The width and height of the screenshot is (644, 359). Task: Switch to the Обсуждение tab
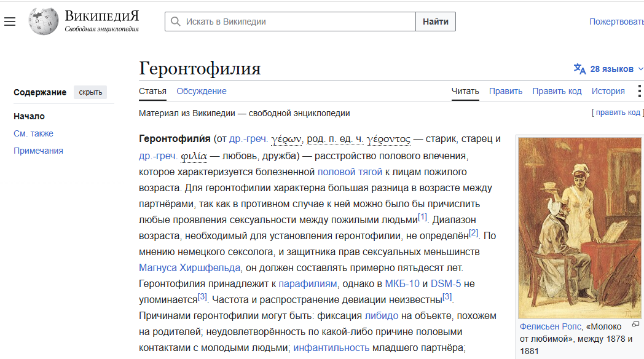click(x=202, y=91)
